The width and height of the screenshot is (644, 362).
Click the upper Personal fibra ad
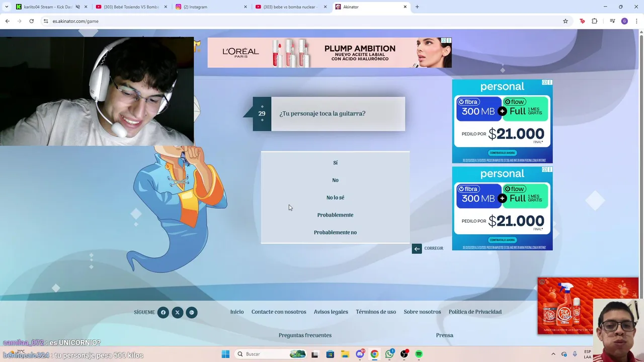502,121
